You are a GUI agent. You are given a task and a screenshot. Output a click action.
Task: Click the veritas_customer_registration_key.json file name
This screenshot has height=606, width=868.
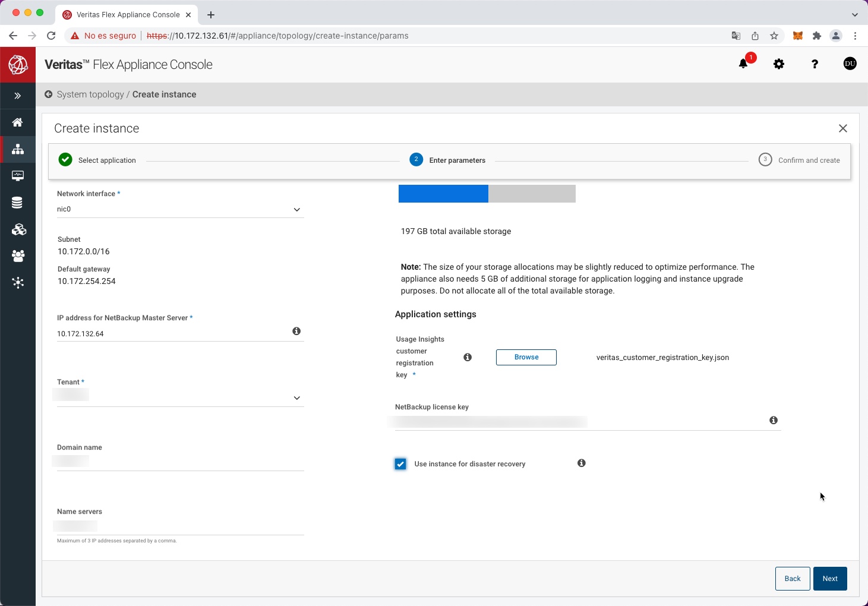coord(662,358)
